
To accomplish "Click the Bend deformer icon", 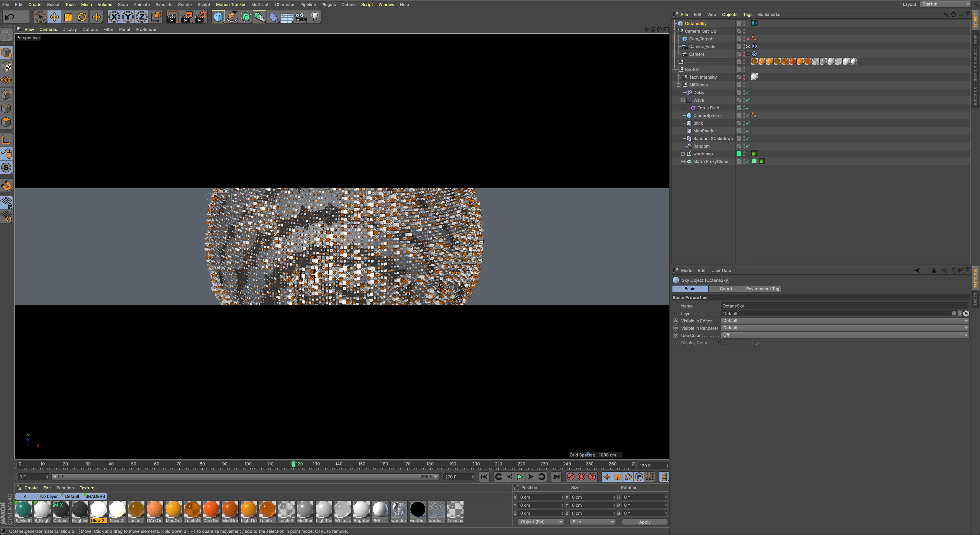I will pyautogui.click(x=274, y=17).
